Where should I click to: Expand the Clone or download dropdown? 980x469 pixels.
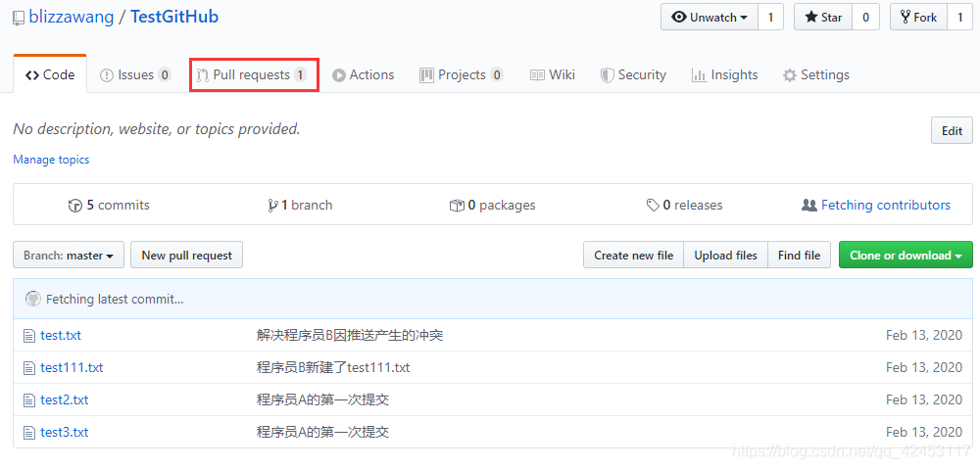[x=906, y=255]
